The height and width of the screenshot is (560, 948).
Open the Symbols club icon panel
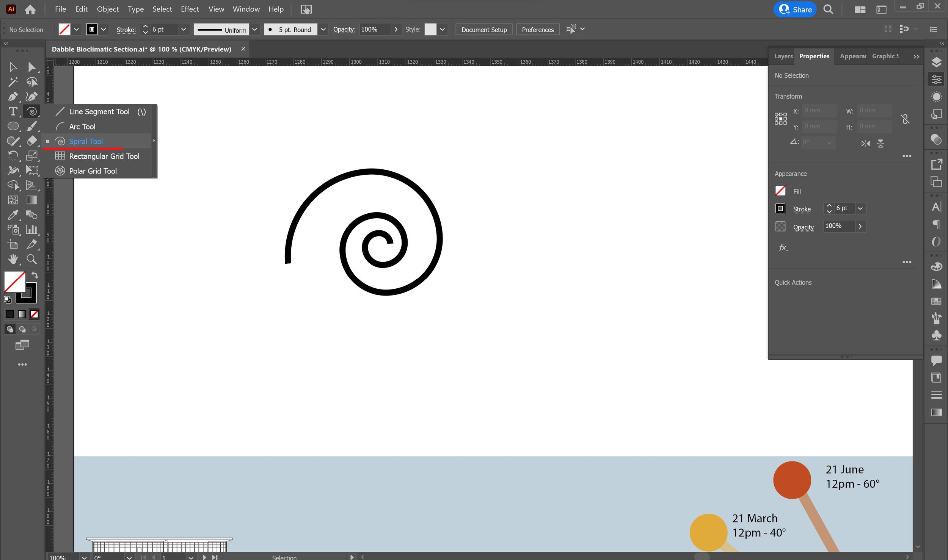(x=936, y=335)
